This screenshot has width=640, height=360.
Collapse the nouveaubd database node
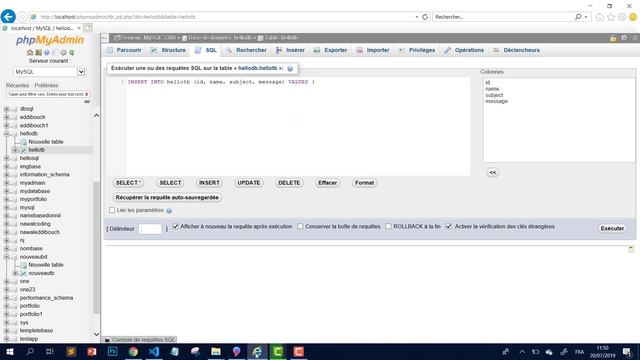pyautogui.click(x=6, y=257)
